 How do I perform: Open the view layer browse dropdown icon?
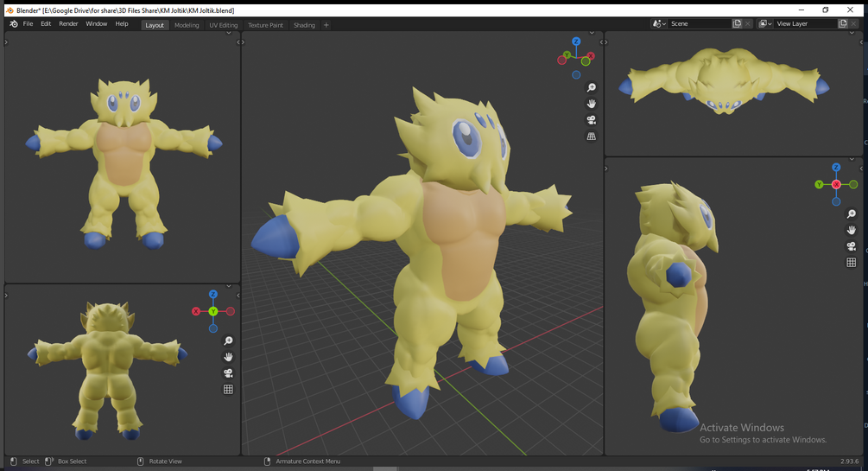point(765,24)
